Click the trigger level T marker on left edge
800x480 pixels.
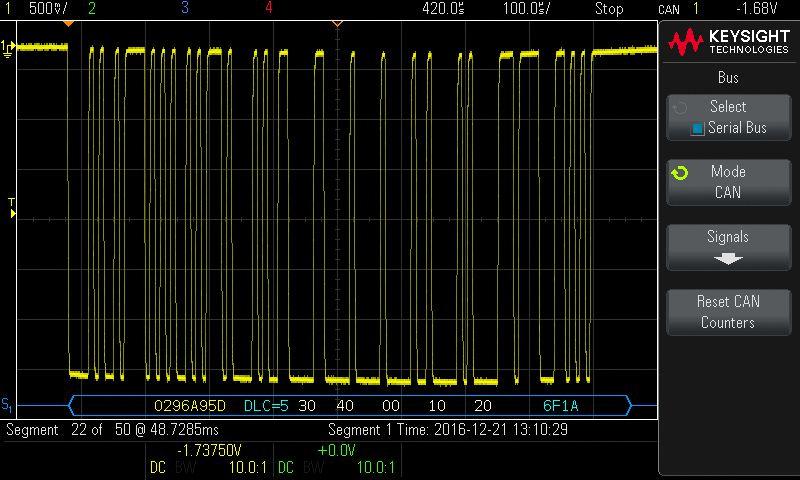click(x=11, y=205)
